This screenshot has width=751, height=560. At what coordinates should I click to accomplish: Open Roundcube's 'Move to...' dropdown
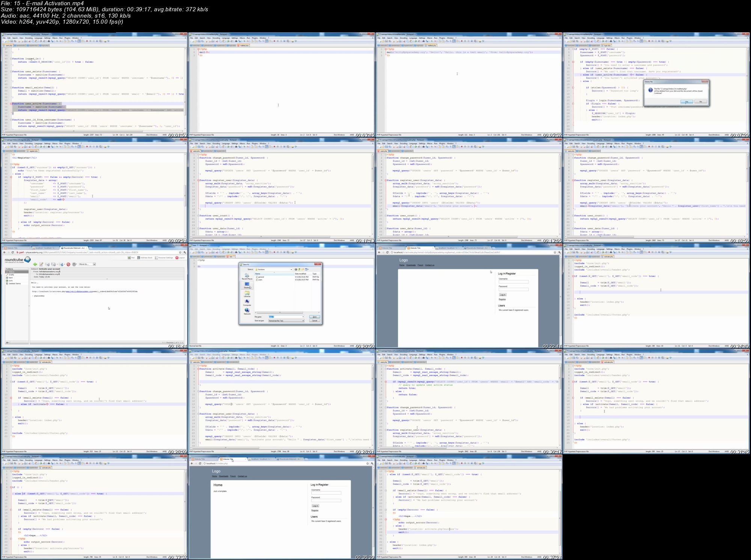(x=87, y=264)
